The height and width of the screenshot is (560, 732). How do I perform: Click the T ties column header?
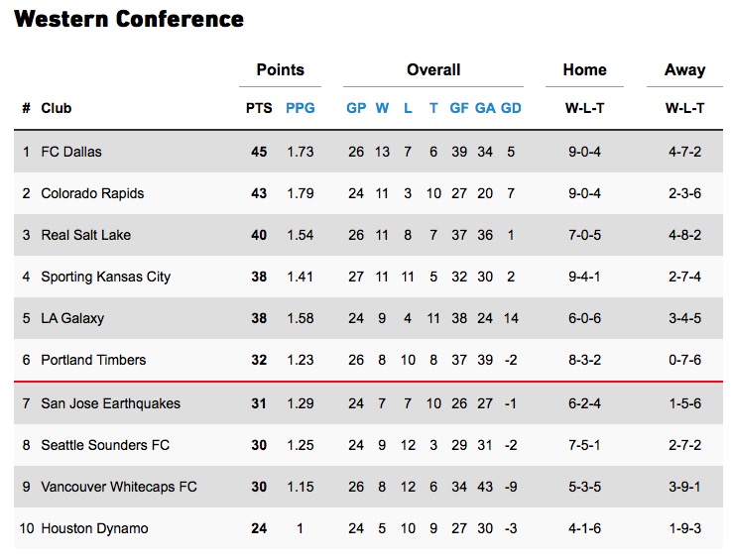pyautogui.click(x=433, y=108)
